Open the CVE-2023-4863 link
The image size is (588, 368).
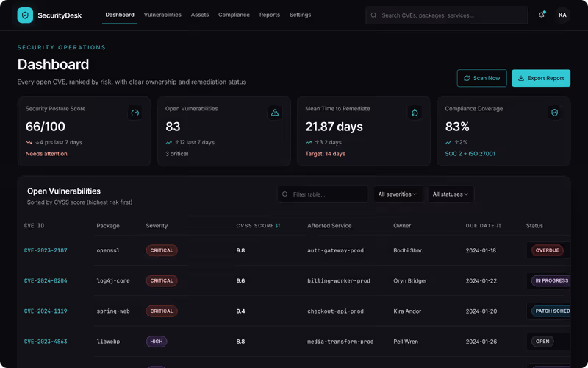46,342
